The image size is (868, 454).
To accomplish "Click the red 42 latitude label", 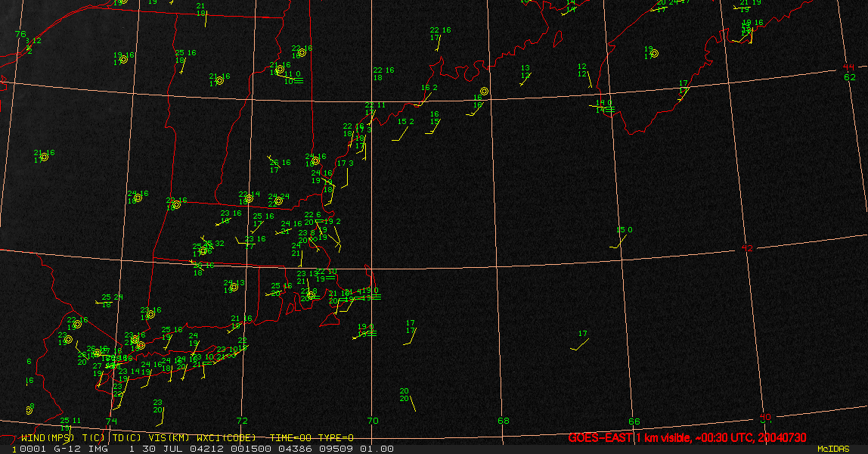I will click(747, 248).
